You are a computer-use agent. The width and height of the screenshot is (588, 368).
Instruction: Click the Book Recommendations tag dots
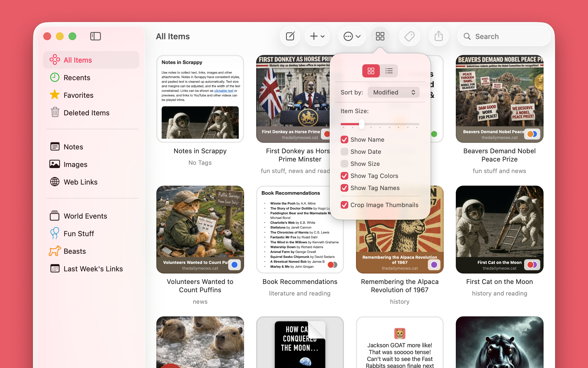point(333,265)
